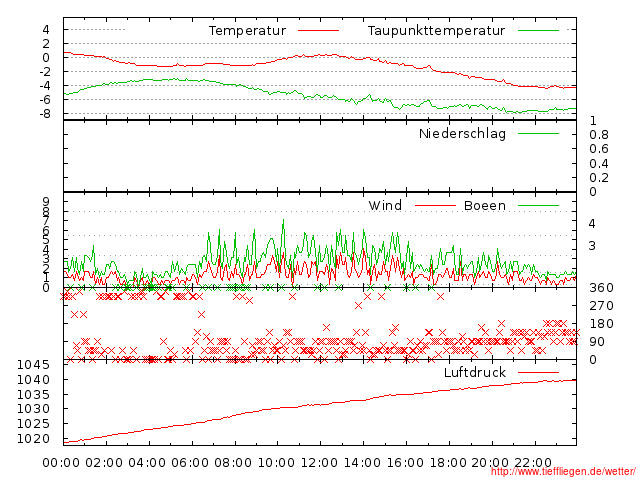Click the 0.2 precipitation axis label
Image resolution: width=640 pixels, height=480 pixels.
[x=599, y=178]
